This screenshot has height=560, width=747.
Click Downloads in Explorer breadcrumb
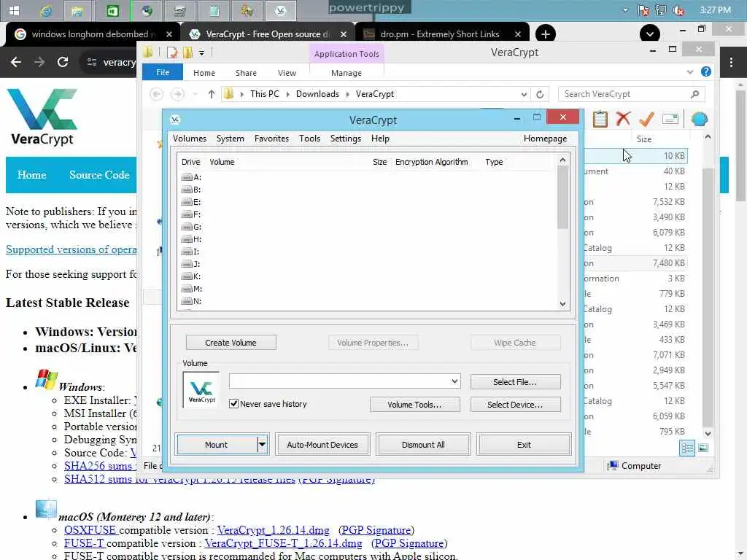[317, 94]
